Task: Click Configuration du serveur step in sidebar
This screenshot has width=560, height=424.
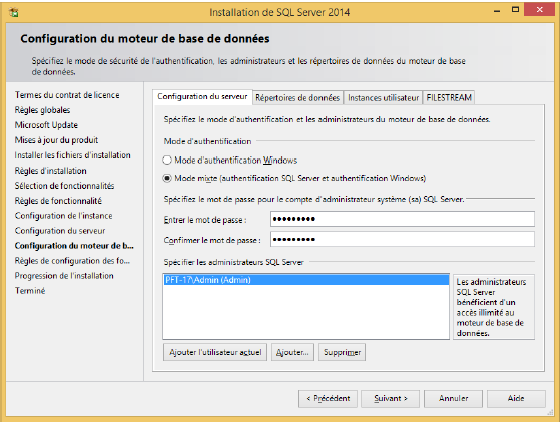Action: (x=60, y=231)
